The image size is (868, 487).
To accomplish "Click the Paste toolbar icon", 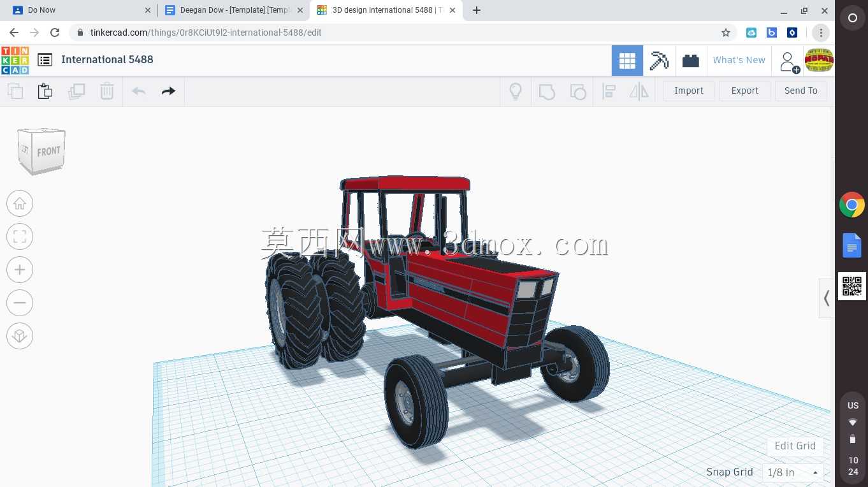I will [x=45, y=91].
